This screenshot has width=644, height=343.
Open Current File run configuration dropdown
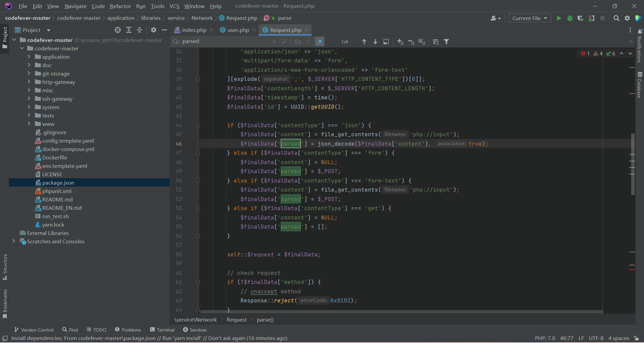click(x=530, y=18)
